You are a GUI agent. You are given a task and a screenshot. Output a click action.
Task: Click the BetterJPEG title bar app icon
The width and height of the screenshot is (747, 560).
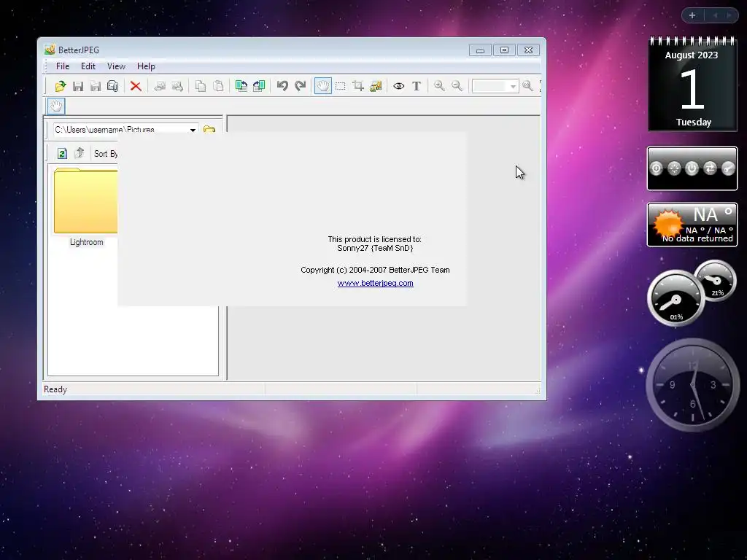coord(50,50)
